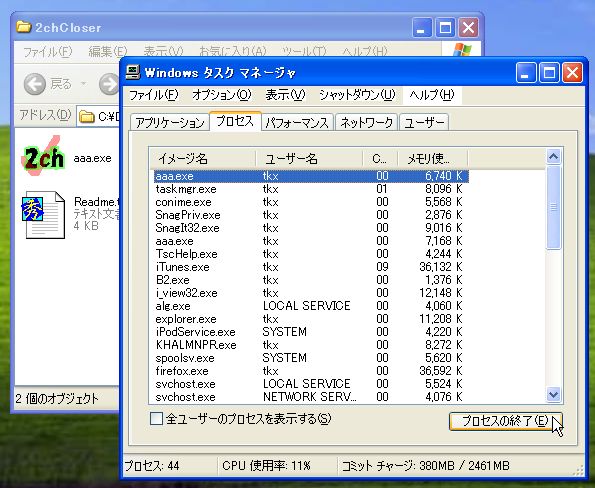Select the explorer.exe process row
Screen dimensions: 595x488
point(311,319)
